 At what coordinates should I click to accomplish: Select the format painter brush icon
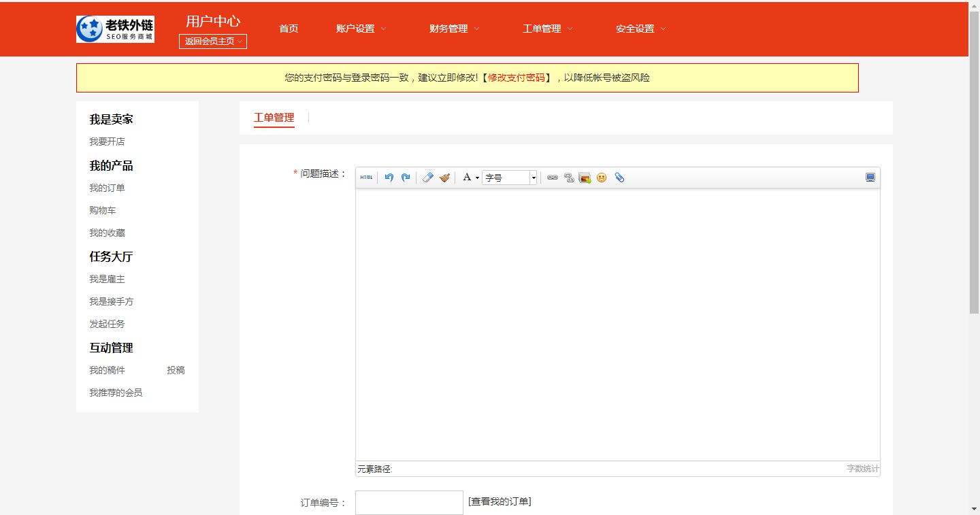(444, 178)
